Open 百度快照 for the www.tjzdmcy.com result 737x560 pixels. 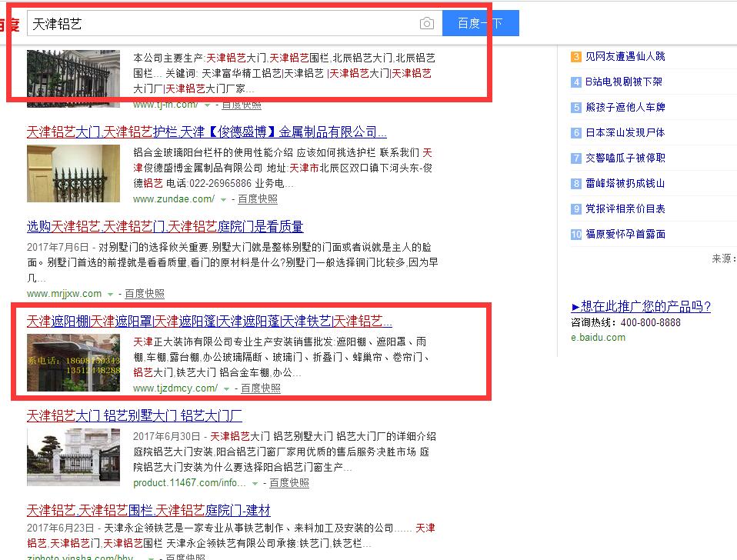261,388
